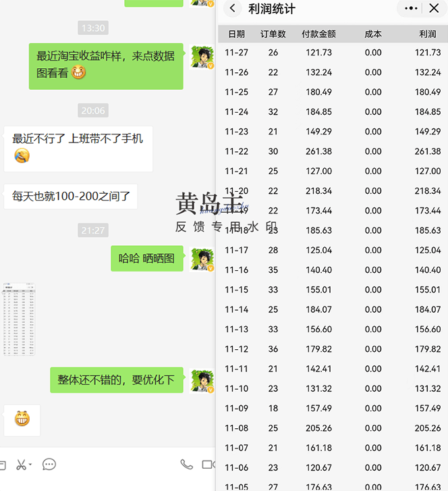The height and width of the screenshot is (491, 448).
Task: Click the grinning emoji message at the bottom
Action: [x=22, y=419]
